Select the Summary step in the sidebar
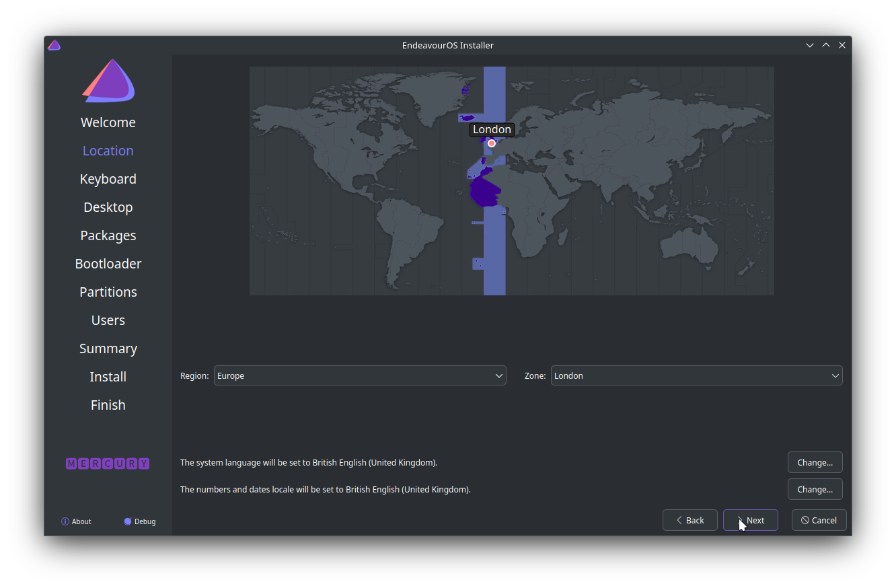Viewport: 896px width, 588px height. pyautogui.click(x=108, y=348)
